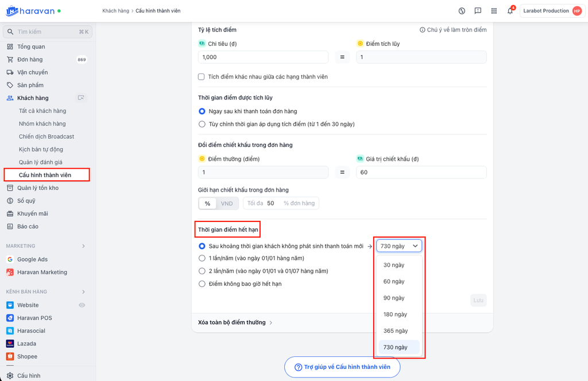Enable different points per membership tier checkbox
588x381 pixels.
[202, 77]
